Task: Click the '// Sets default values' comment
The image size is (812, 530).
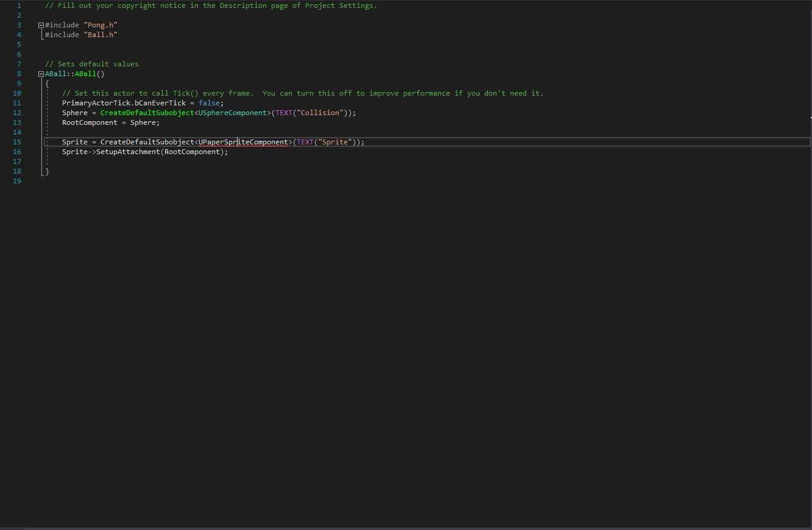Action: 92,64
